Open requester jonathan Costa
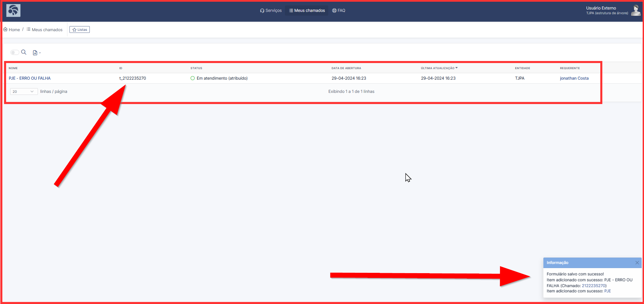644x304 pixels. (x=574, y=78)
